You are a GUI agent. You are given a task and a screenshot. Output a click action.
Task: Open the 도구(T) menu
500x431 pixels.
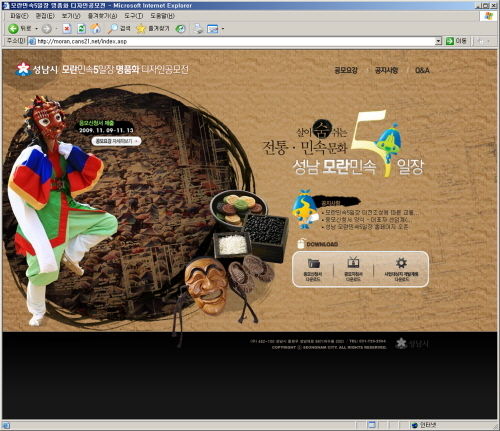(x=134, y=16)
